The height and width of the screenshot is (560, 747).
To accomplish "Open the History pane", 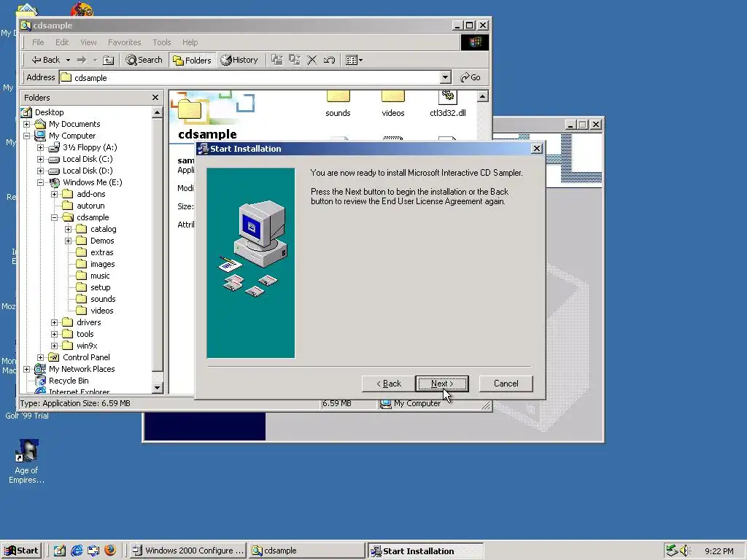I will pos(239,60).
